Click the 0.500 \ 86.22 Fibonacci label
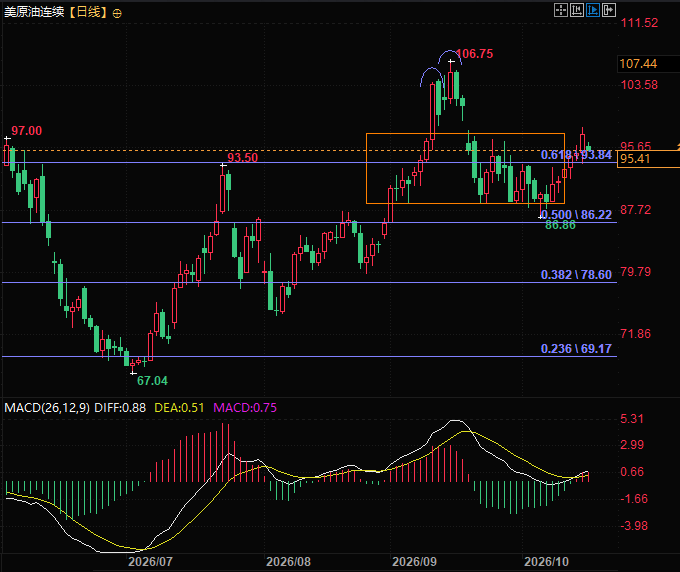The height and width of the screenshot is (572, 680). click(x=576, y=215)
